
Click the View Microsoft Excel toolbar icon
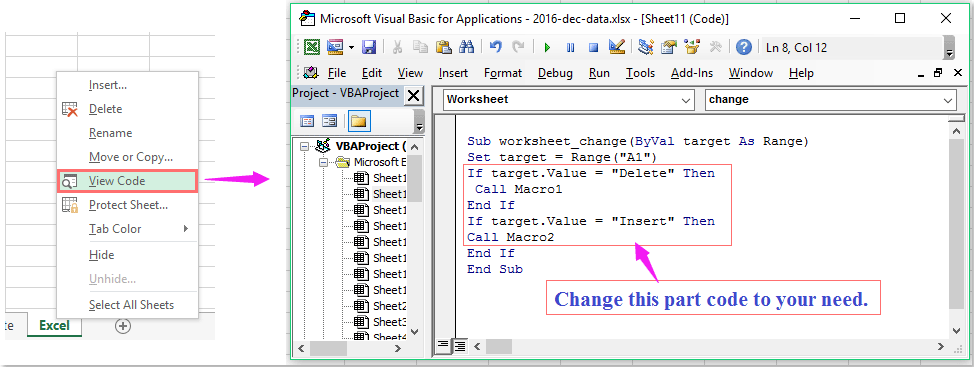pyautogui.click(x=311, y=47)
